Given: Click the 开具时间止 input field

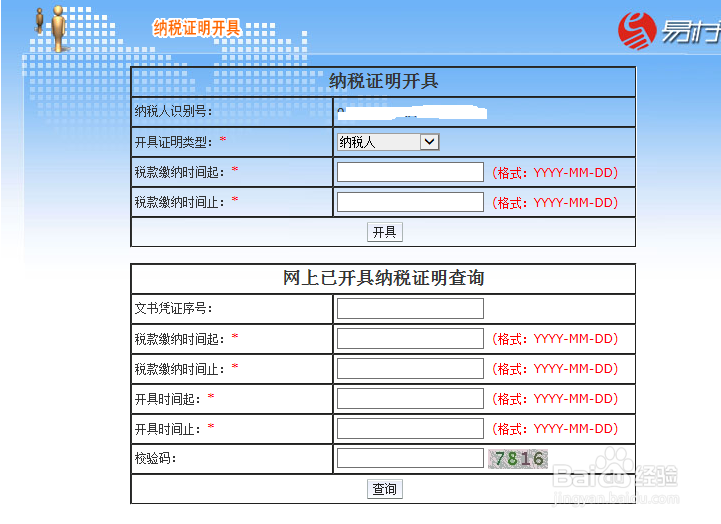Looking at the screenshot, I should [410, 428].
